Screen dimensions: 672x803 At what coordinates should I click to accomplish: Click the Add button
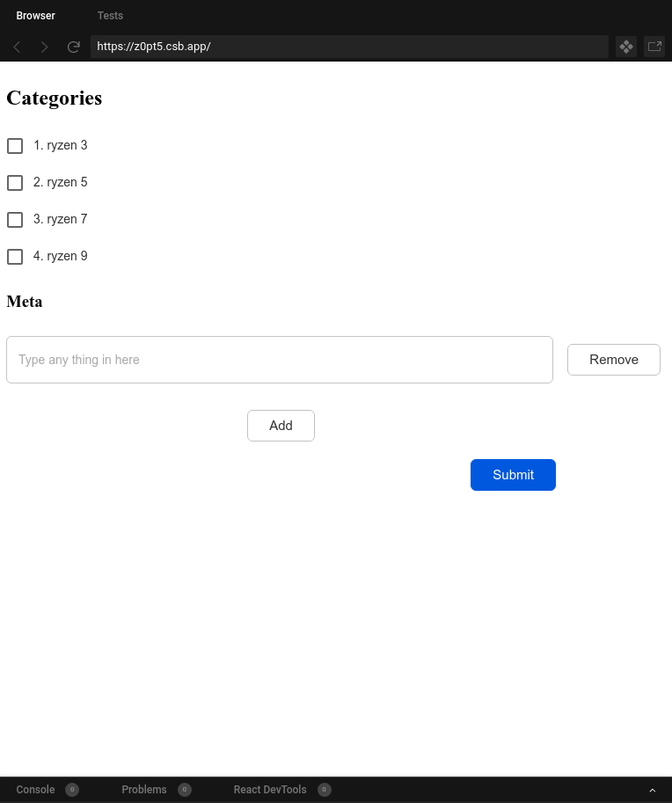tap(281, 426)
